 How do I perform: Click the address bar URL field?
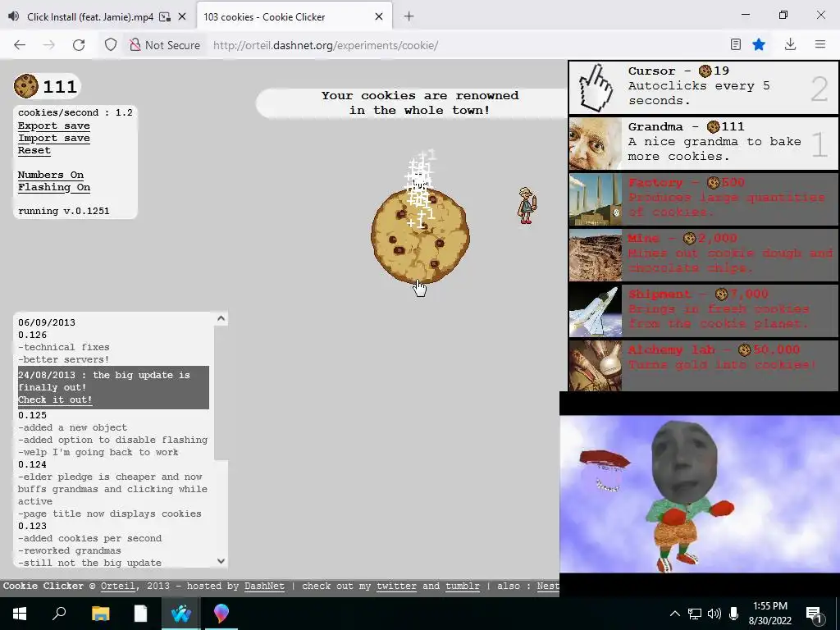326,45
